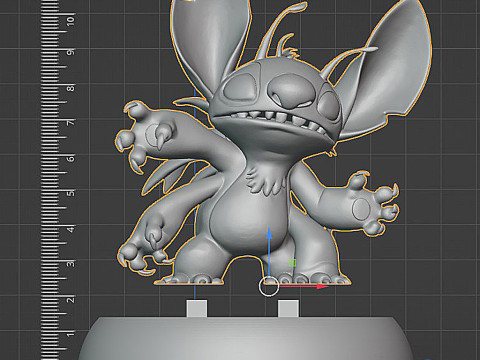
Task: Select the right rectangular peg on the base
Action: click(x=288, y=308)
